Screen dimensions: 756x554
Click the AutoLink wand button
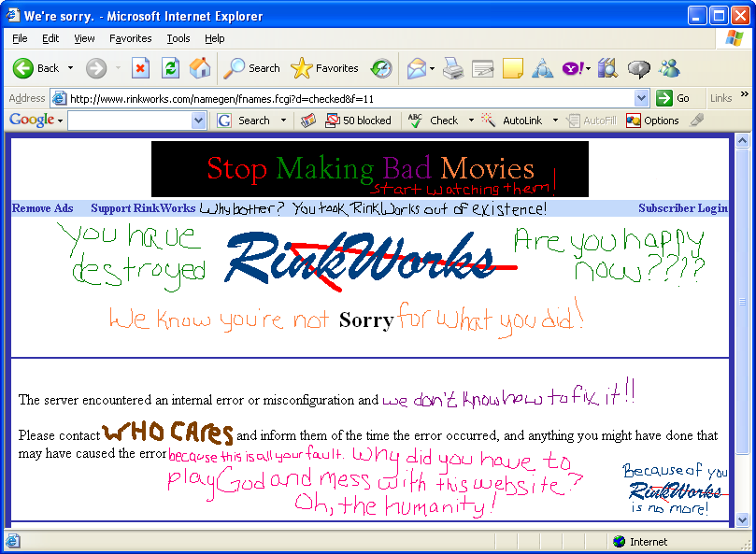512,121
